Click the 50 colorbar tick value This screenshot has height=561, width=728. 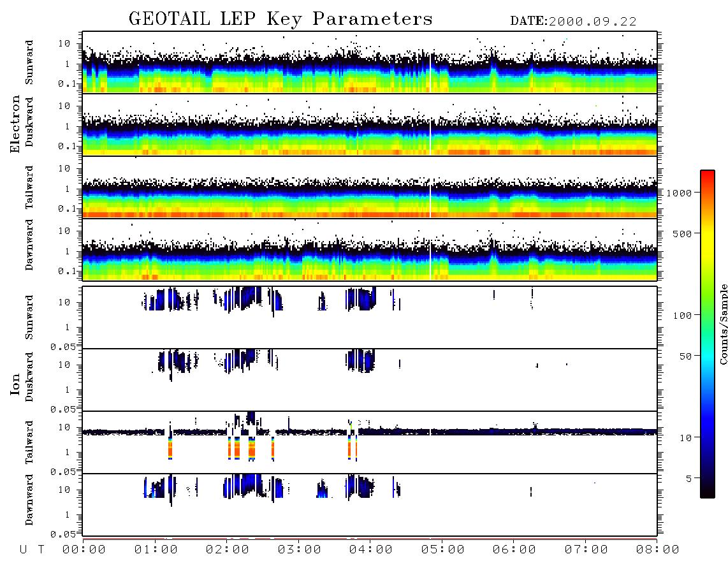coord(685,356)
